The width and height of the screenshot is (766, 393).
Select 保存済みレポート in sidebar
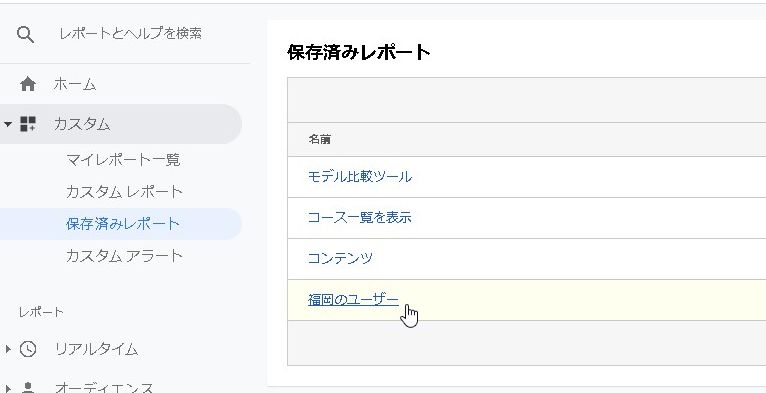123,224
